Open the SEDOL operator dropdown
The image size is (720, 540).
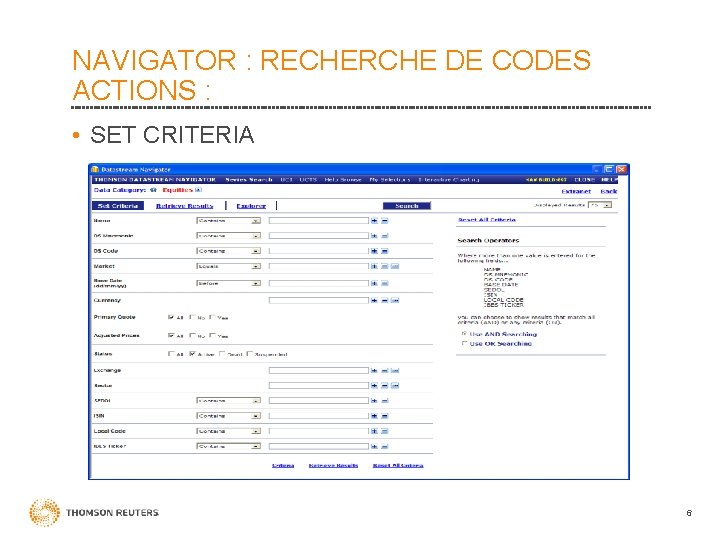(x=229, y=401)
